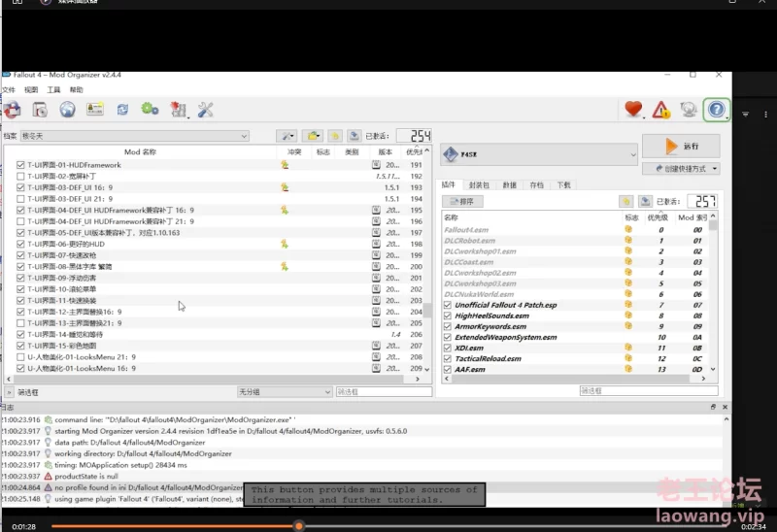Click video player menu dots beside window
The height and width of the screenshot is (532, 777).
coord(765,115)
